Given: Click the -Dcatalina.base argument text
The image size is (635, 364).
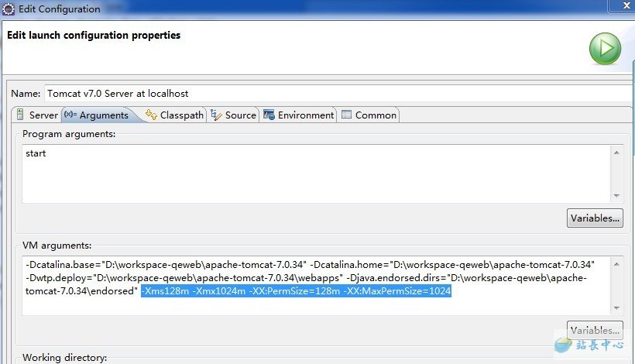Looking at the screenshot, I should tap(166, 265).
